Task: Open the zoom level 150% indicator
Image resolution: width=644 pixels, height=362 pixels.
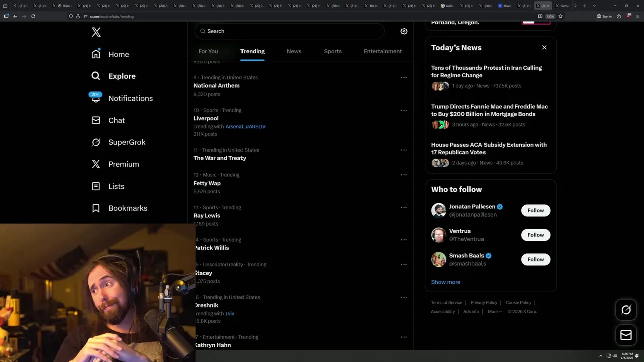Action: pyautogui.click(x=550, y=16)
